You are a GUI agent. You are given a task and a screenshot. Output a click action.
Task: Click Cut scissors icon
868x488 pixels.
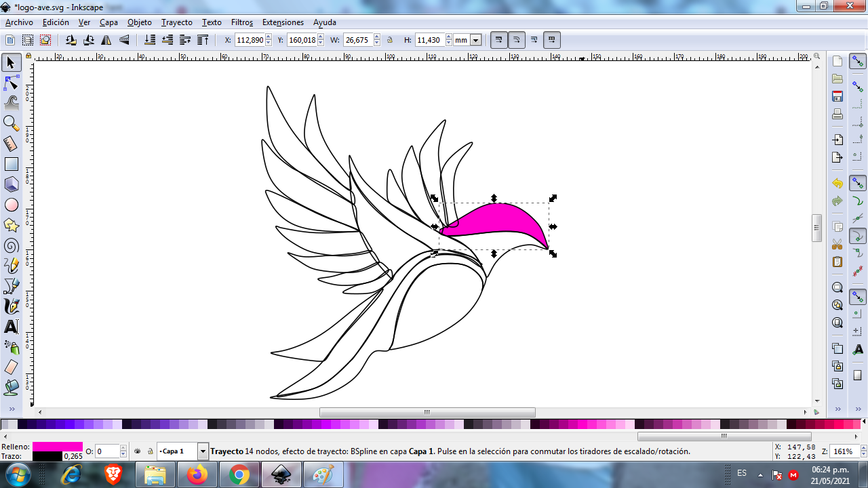point(837,244)
